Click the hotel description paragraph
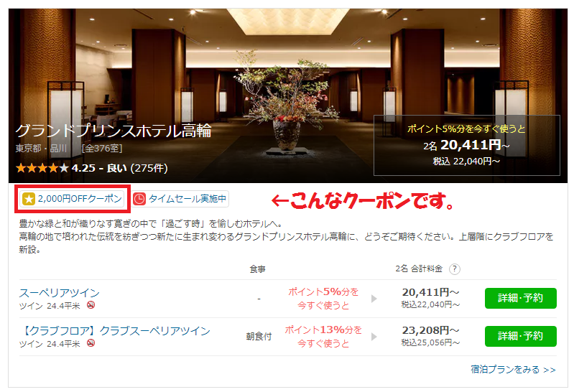 (x=286, y=236)
